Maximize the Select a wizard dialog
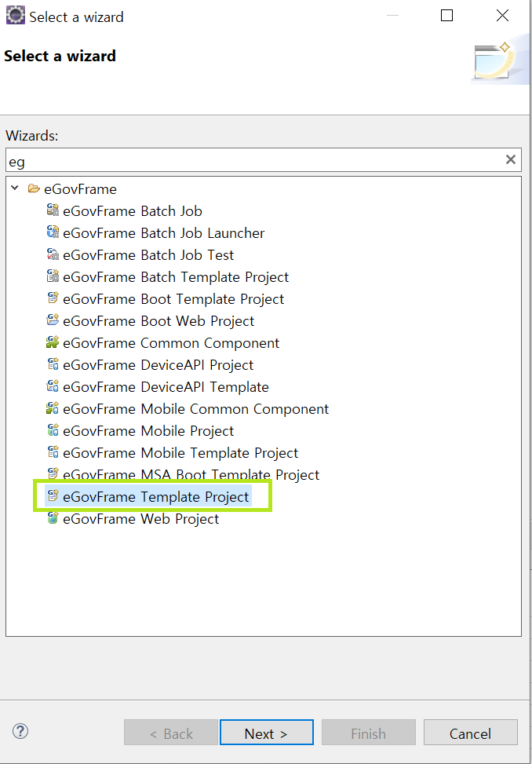Screen dimensions: 532x764 446,16
